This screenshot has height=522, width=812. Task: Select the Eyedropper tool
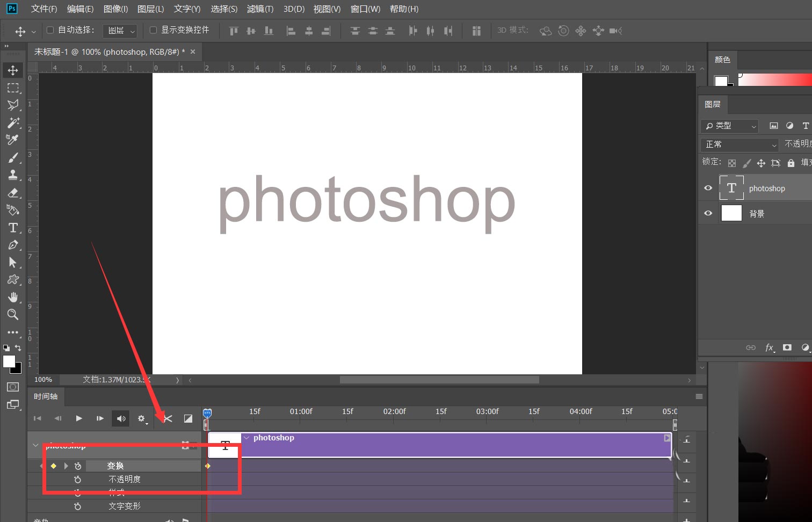click(13, 140)
